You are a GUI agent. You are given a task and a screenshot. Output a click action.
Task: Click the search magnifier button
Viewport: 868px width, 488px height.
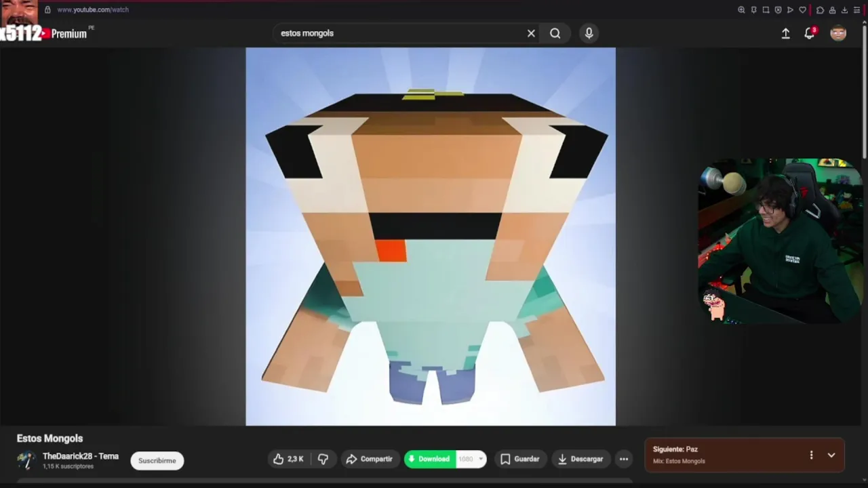555,33
